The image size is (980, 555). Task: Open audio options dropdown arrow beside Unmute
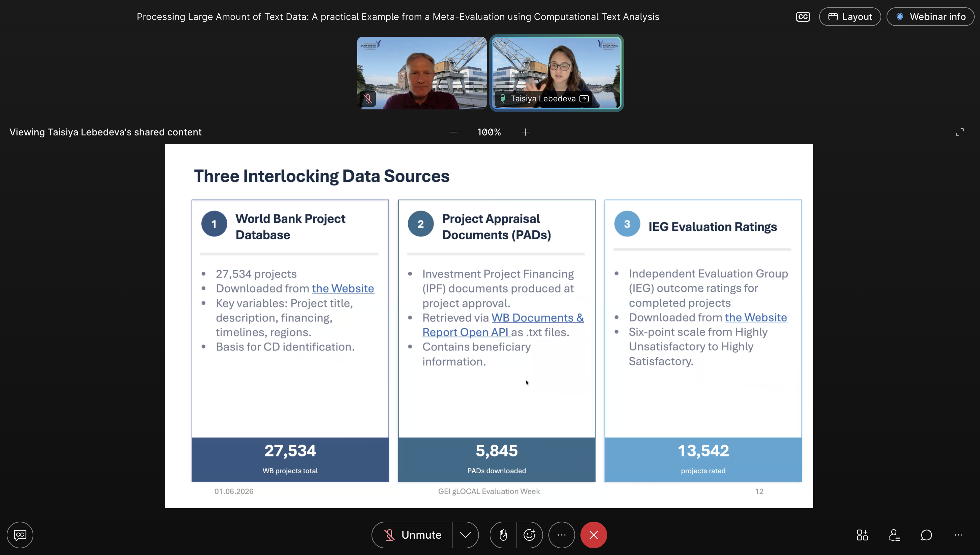[x=465, y=535]
